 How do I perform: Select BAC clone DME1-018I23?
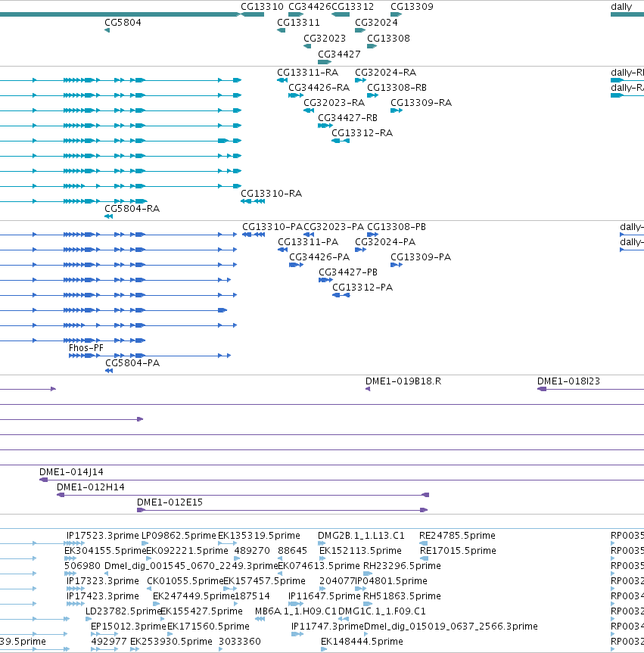click(568, 381)
